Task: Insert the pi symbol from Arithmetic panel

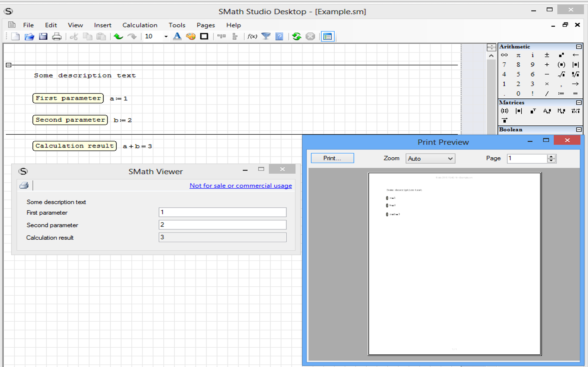Action: click(518, 55)
